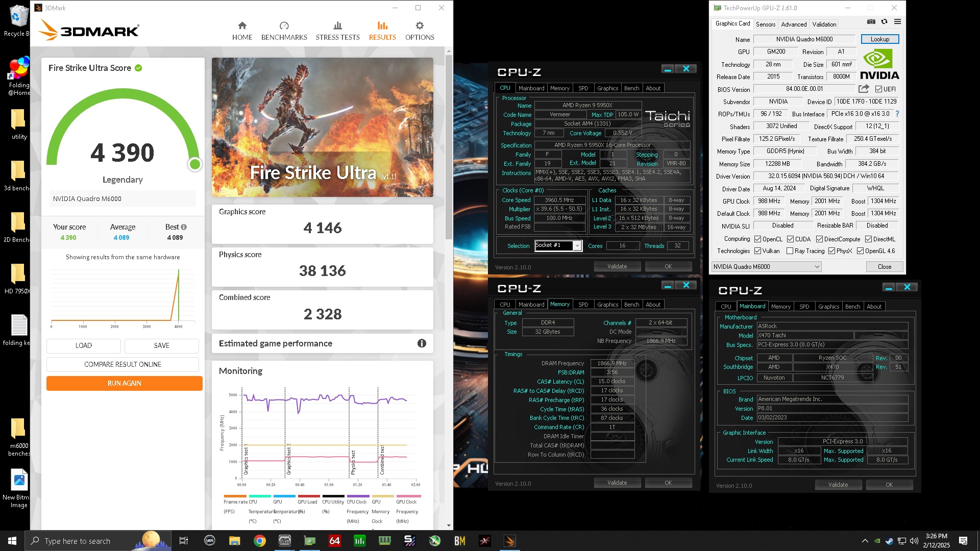Click the Lookup button in GPU-Z

click(879, 39)
